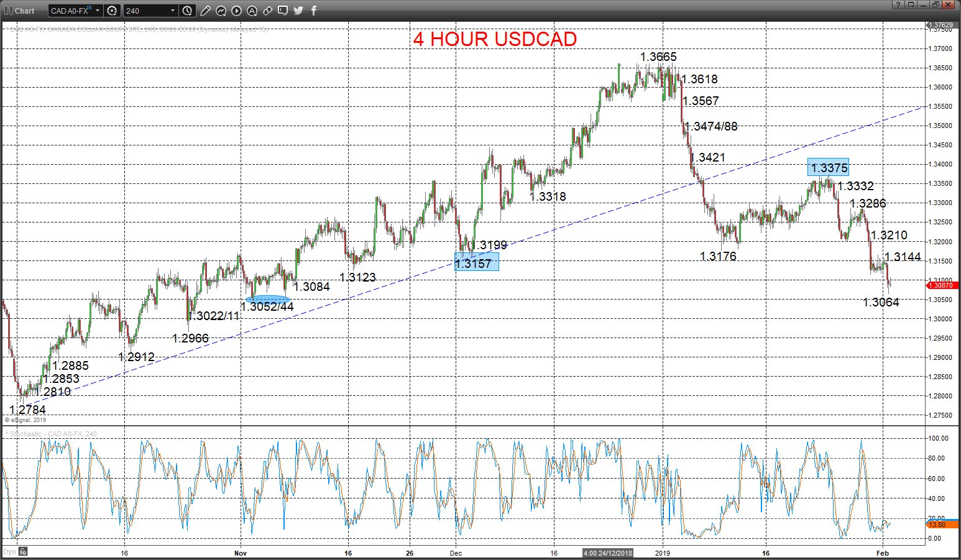Select the blue ellipse near 1.3052/44
This screenshot has width=961, height=560.
point(267,299)
